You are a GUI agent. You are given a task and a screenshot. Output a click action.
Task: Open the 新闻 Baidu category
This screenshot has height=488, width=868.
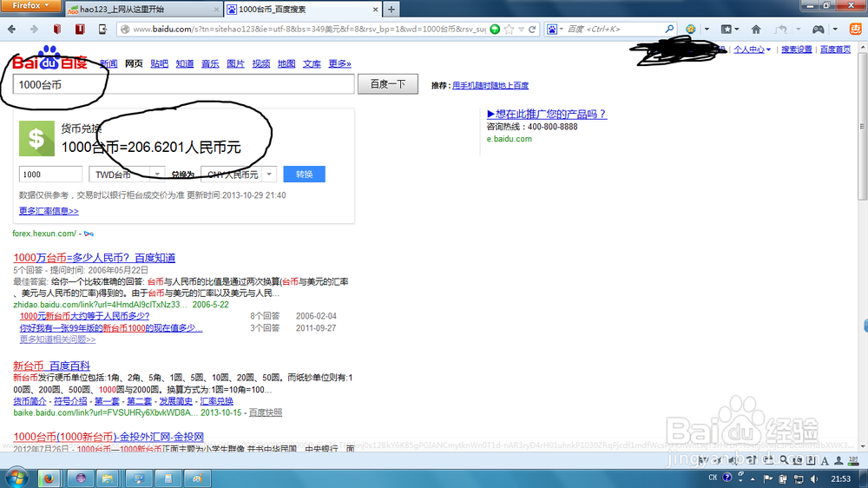tap(108, 63)
